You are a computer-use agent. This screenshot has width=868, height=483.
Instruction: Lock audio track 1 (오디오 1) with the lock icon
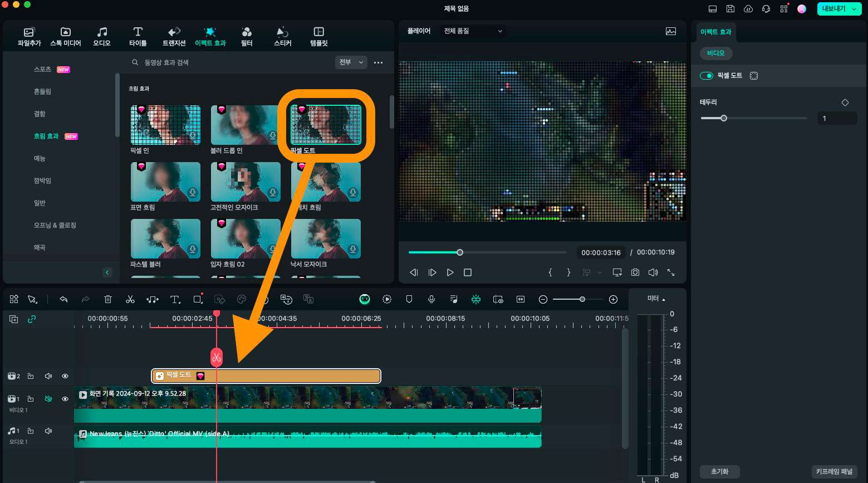[x=31, y=431]
